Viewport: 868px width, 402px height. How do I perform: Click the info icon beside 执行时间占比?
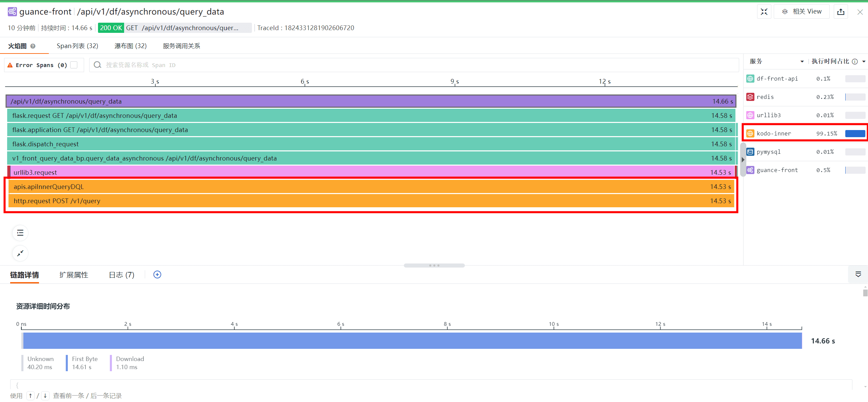click(855, 62)
